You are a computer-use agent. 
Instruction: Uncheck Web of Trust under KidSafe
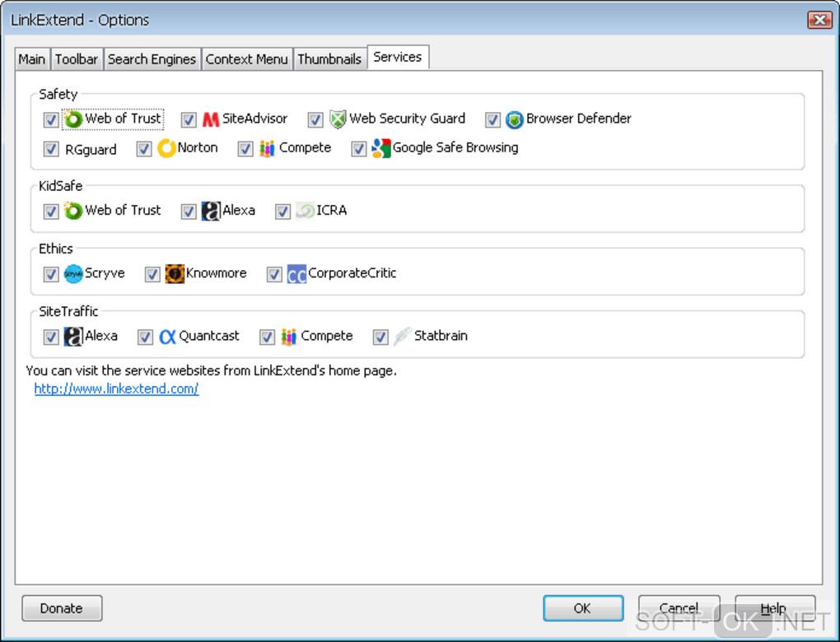pyautogui.click(x=51, y=212)
